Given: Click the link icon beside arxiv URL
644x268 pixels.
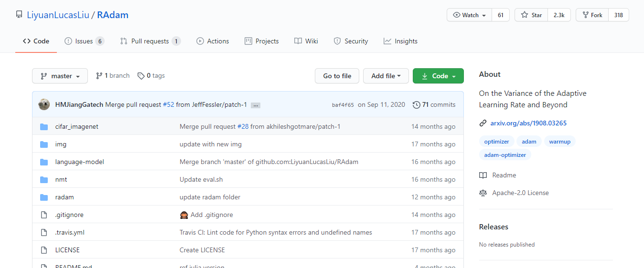Looking at the screenshot, I should point(483,123).
